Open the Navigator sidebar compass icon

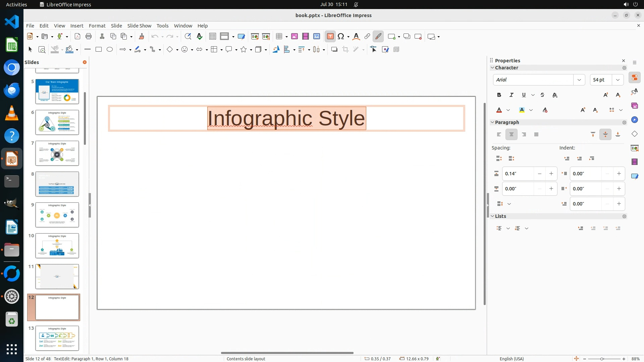(x=634, y=120)
